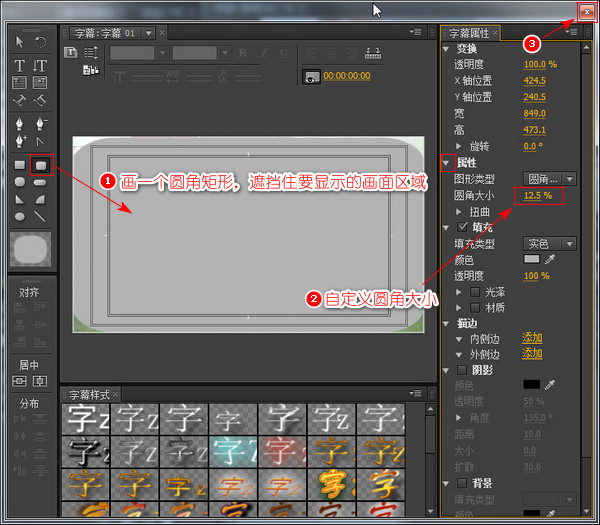Apply the cyan glowing 字 title style
The width and height of the screenshot is (600, 525).
click(x=233, y=452)
